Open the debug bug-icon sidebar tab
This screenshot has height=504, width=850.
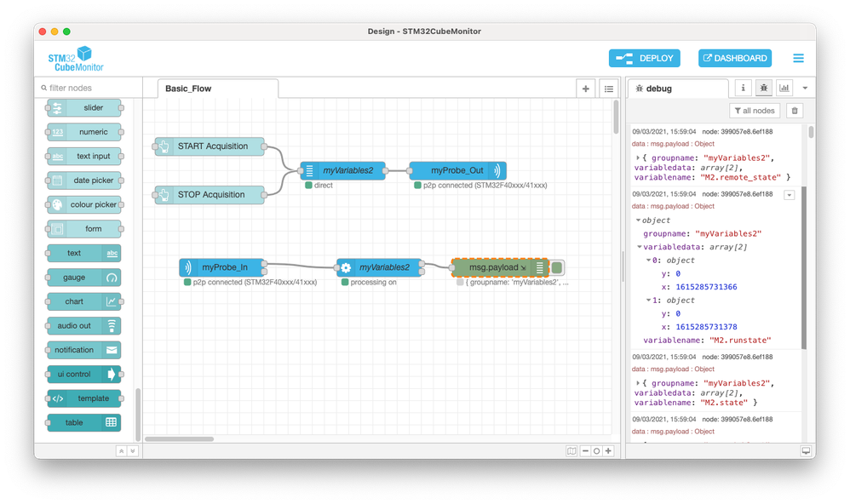coord(763,88)
